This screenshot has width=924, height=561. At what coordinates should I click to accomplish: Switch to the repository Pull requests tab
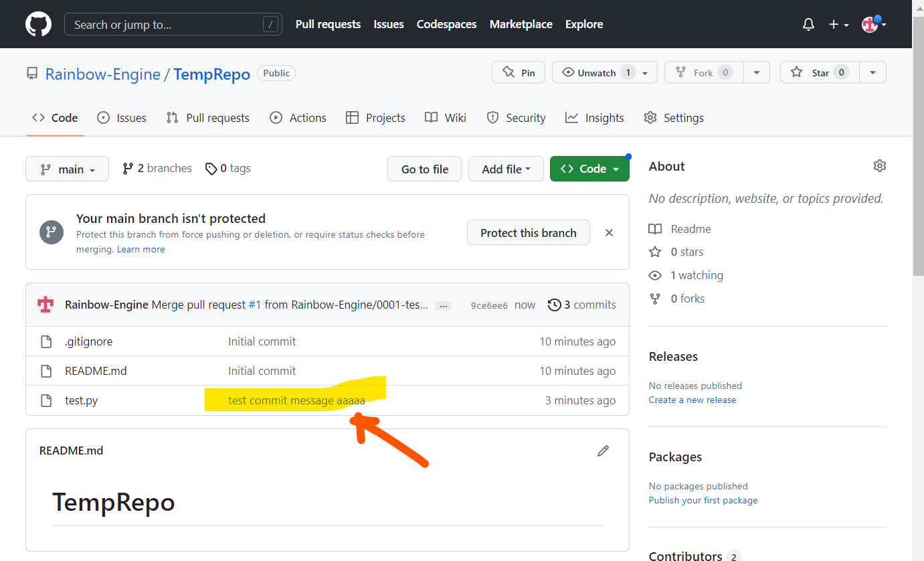coord(207,118)
